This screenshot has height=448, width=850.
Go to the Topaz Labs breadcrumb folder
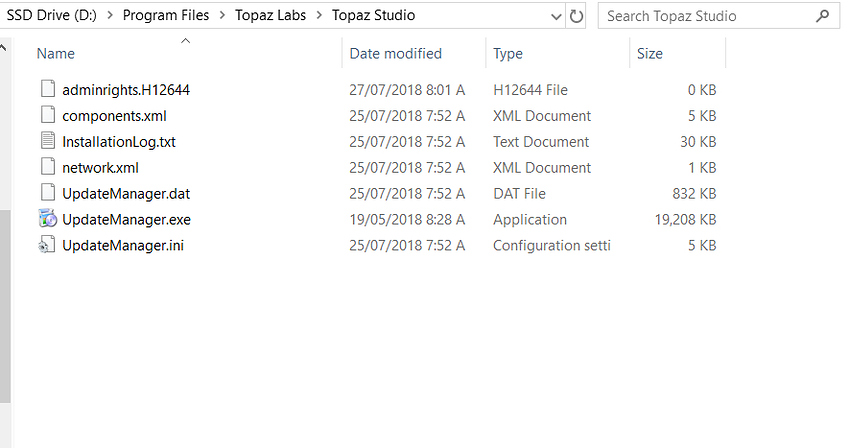270,16
